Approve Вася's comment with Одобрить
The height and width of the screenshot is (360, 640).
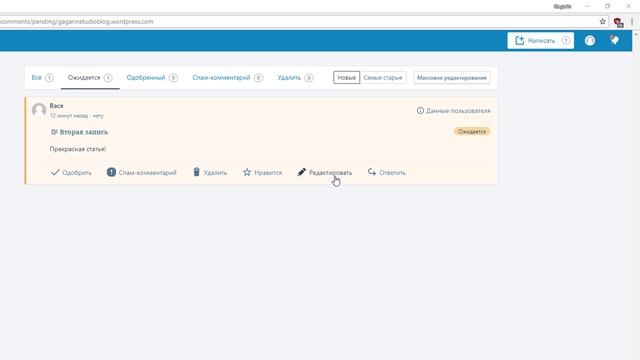(71, 173)
